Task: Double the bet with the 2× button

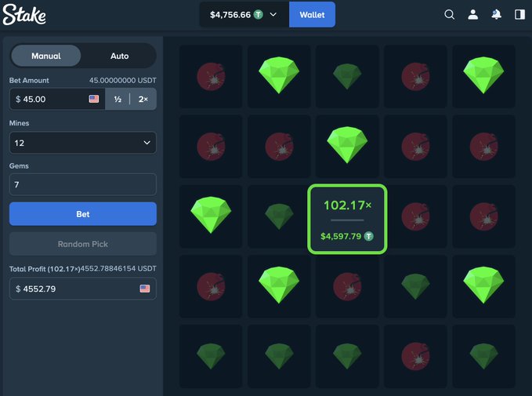Action: click(x=143, y=99)
